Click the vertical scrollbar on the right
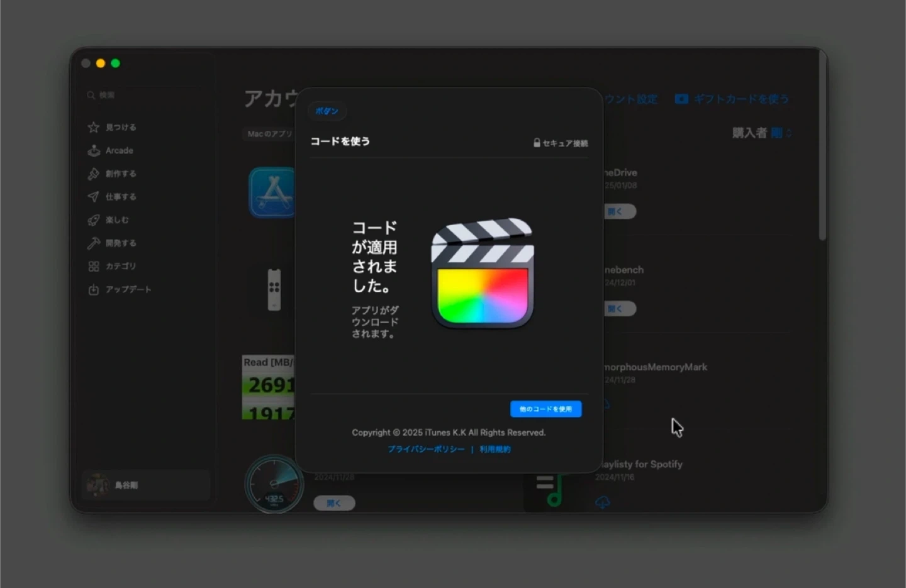 point(822,146)
